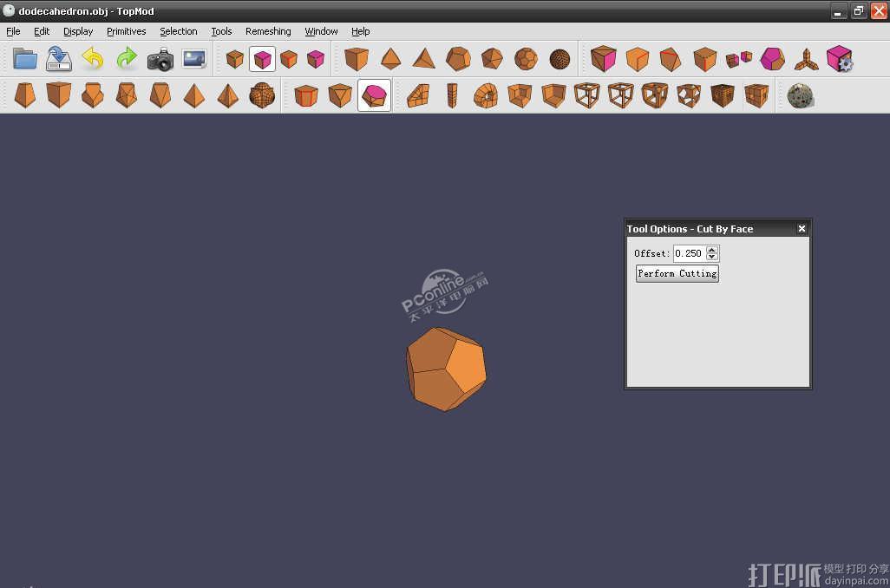Open the Remeshing menu
890x588 pixels.
tap(268, 31)
